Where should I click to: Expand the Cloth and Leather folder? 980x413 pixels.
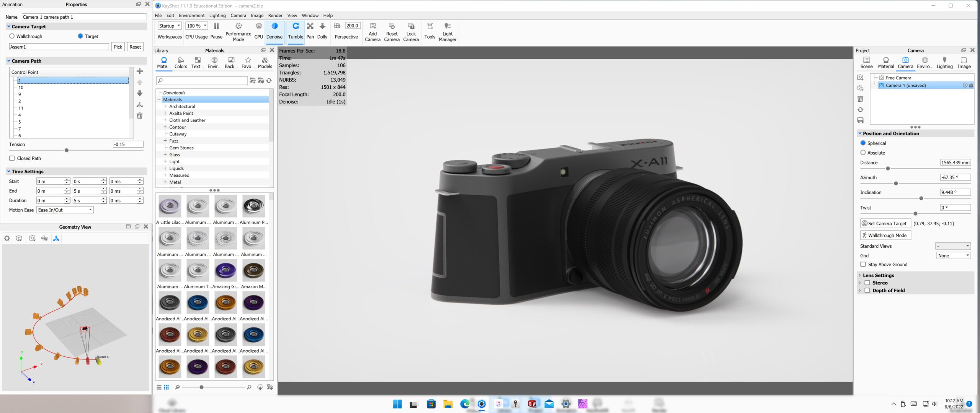point(165,120)
